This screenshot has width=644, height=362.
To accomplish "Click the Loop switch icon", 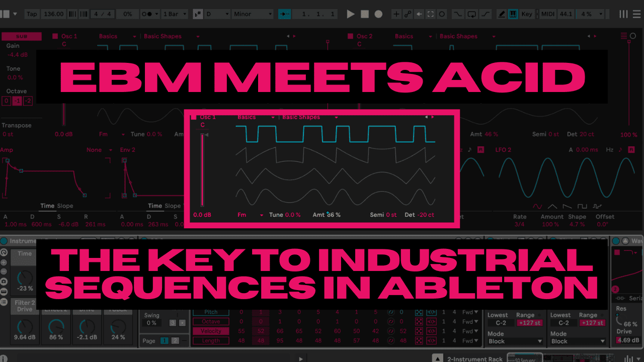I will click(471, 14).
